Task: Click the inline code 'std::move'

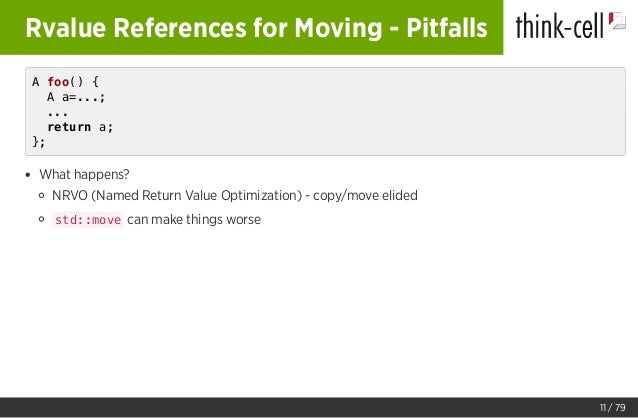Action: tap(88, 220)
